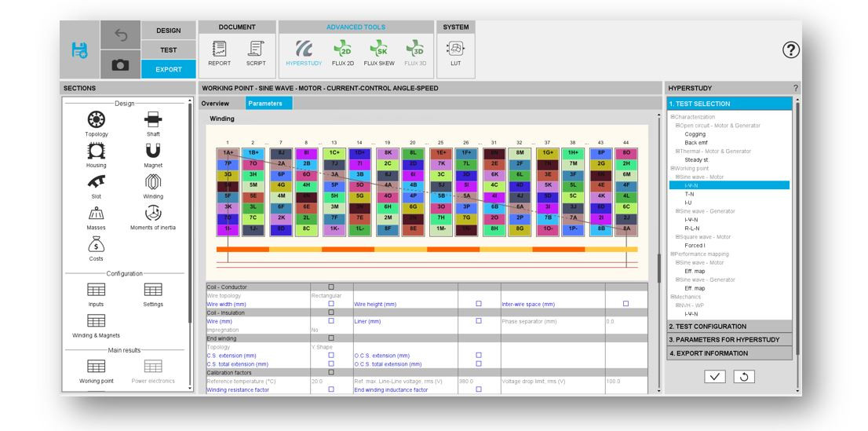The image size is (868, 431).
Task: Enable the Wire width (mm) checkbox
Action: (331, 304)
